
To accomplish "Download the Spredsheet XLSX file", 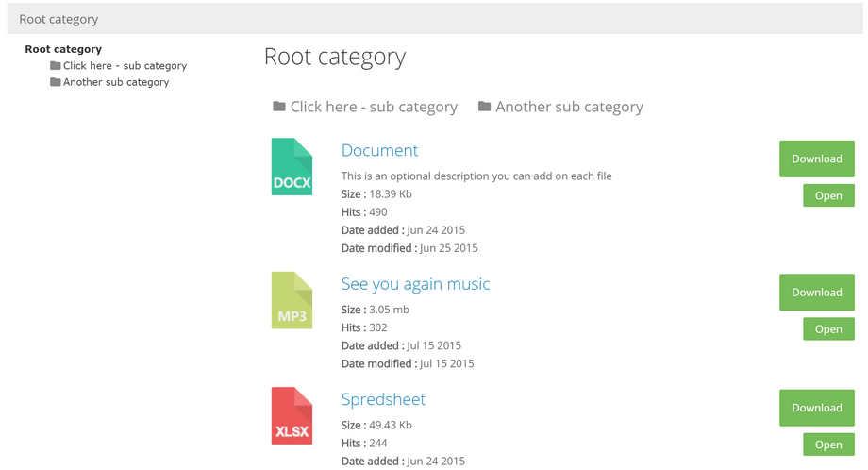I will click(817, 408).
